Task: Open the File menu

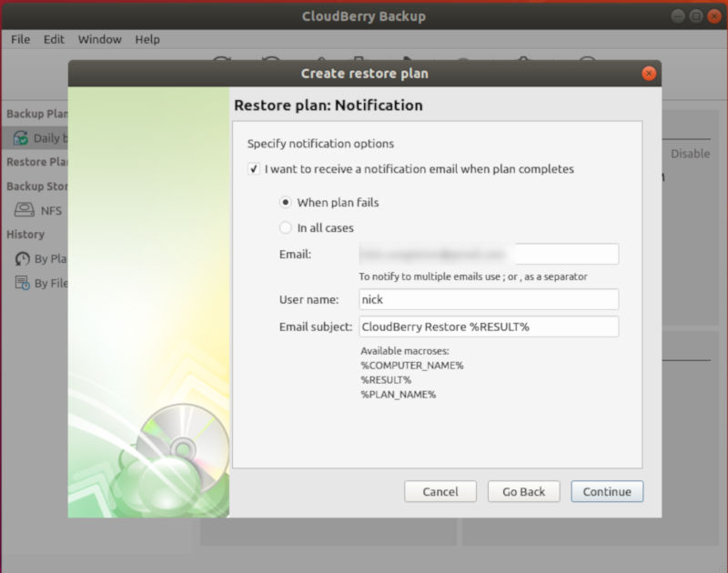Action: click(19, 39)
